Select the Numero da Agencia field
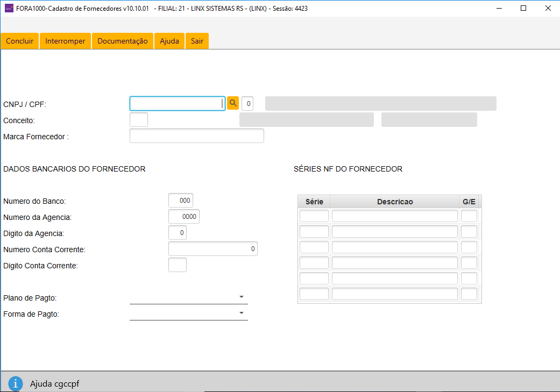The height and width of the screenshot is (392, 560). point(184,216)
